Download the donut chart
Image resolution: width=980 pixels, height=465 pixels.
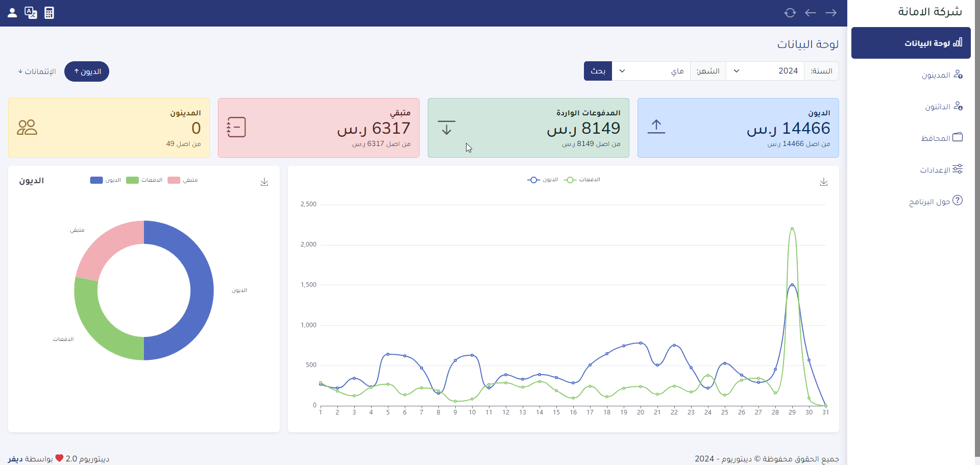click(x=264, y=182)
